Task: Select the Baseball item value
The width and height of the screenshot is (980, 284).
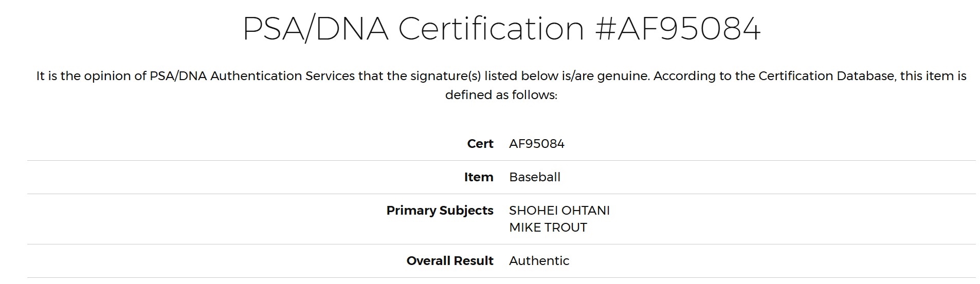Action: (535, 177)
